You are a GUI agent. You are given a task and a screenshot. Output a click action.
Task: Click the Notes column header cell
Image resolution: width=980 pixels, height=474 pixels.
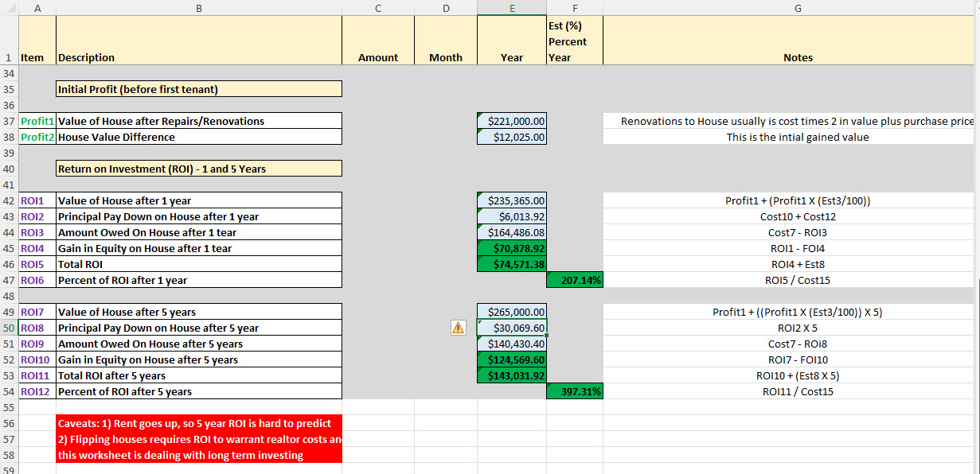tap(798, 57)
